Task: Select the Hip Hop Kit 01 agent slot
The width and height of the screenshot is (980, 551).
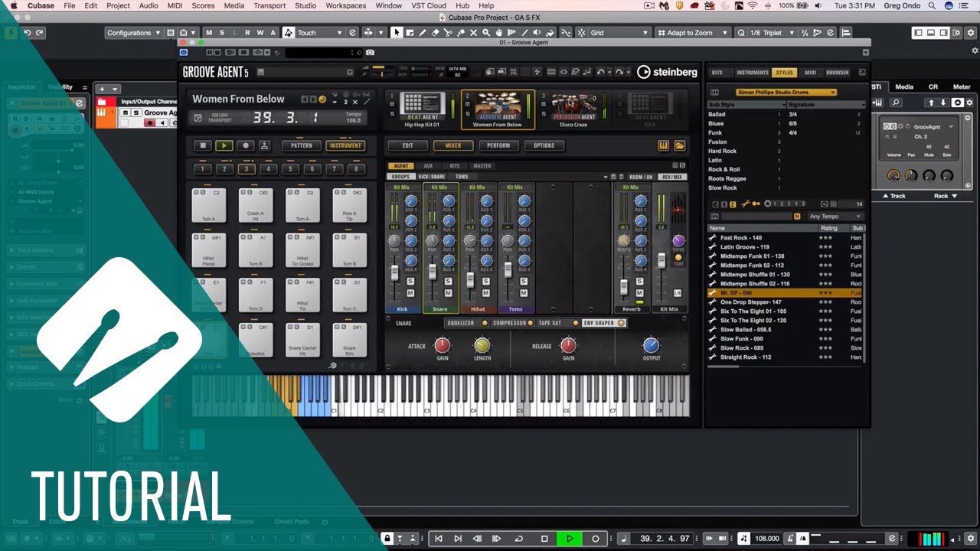Action: [x=423, y=110]
